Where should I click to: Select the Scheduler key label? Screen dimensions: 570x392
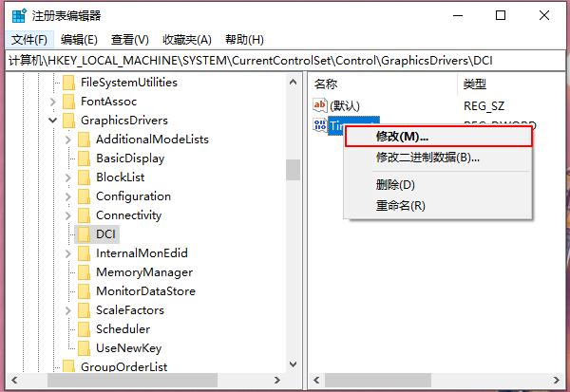(123, 329)
